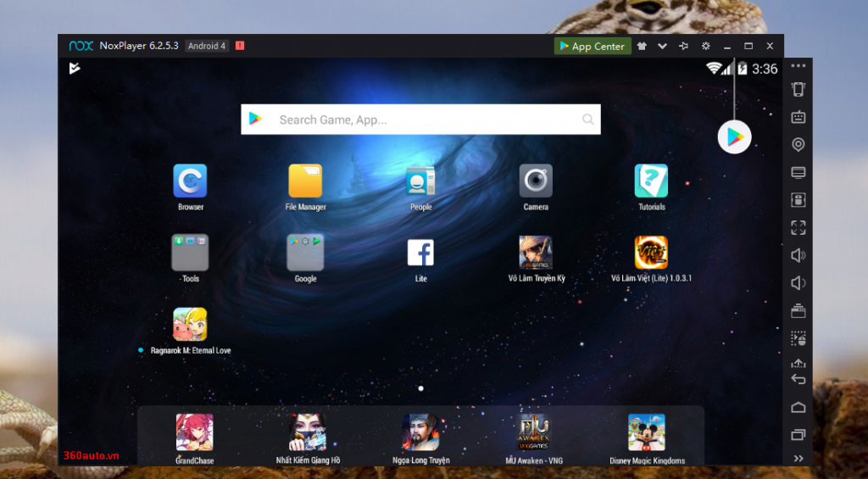Toggle fullscreen from the sidebar

(x=798, y=227)
